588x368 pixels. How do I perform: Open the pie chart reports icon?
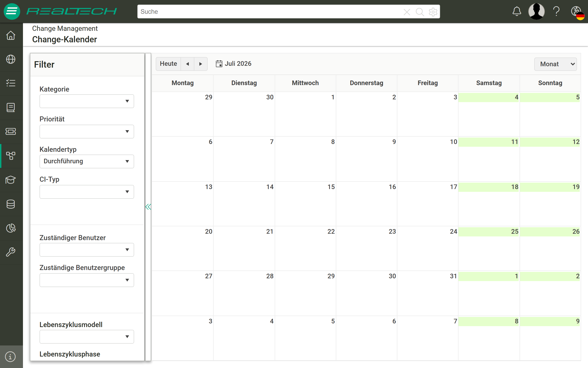coord(11,228)
